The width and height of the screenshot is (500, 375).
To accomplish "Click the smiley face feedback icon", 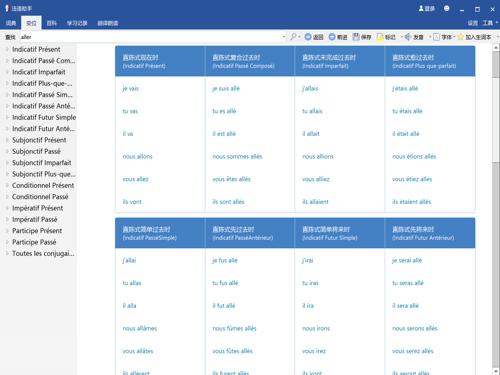I will (447, 9).
